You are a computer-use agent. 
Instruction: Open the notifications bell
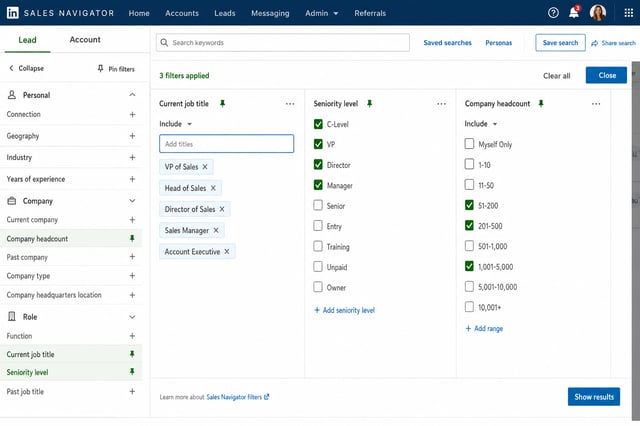pos(574,13)
